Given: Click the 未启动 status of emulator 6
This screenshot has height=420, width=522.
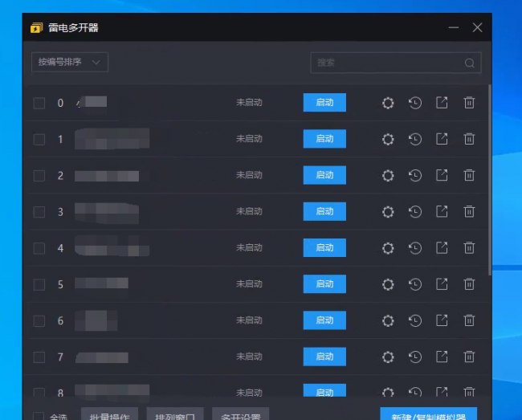Looking at the screenshot, I should (x=249, y=320).
